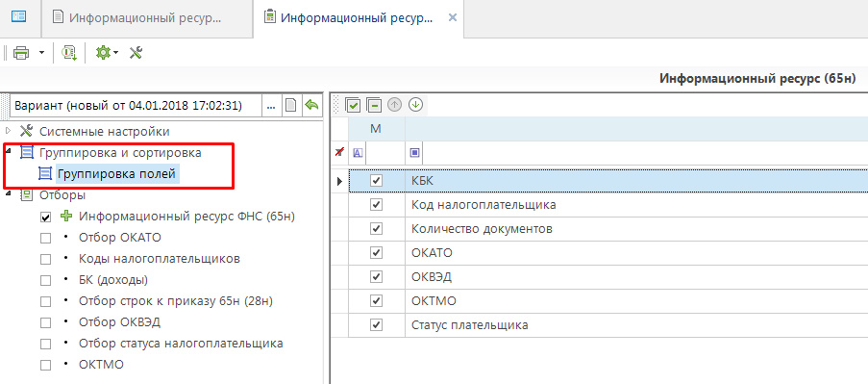Click the move row up arrow

tap(394, 104)
